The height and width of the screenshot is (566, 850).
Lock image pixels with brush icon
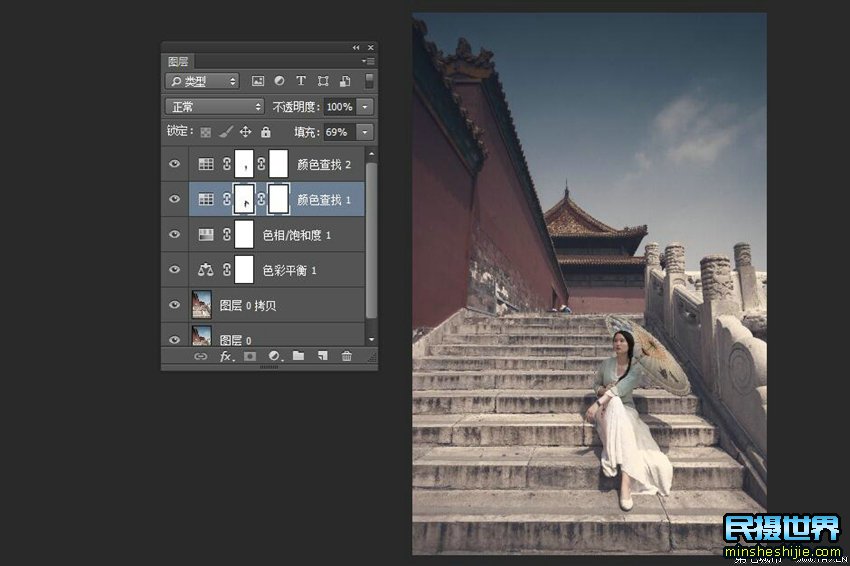point(226,132)
